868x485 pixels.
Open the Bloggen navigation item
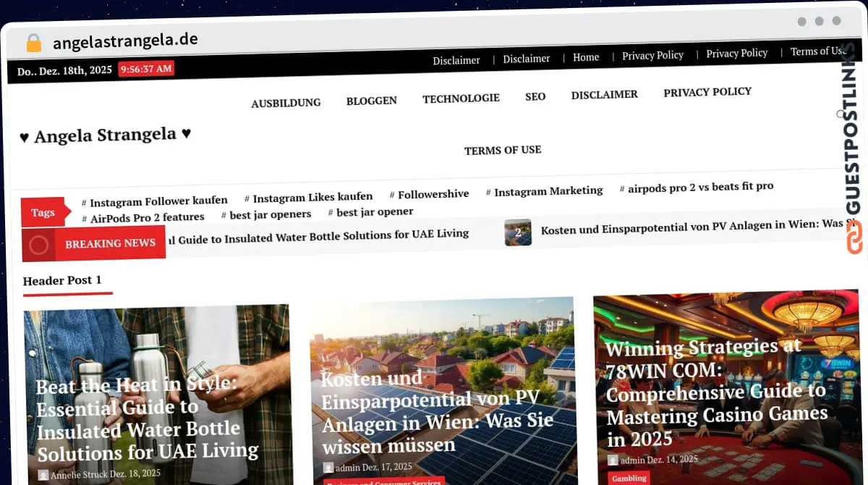coord(371,101)
